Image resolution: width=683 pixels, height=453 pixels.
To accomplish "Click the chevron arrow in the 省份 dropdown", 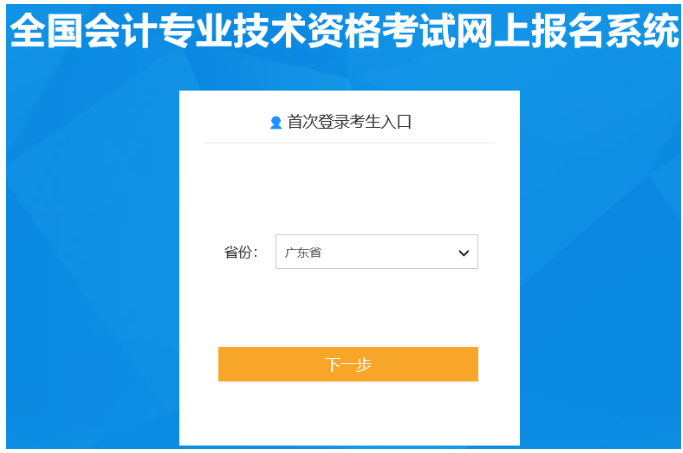I will click(463, 253).
